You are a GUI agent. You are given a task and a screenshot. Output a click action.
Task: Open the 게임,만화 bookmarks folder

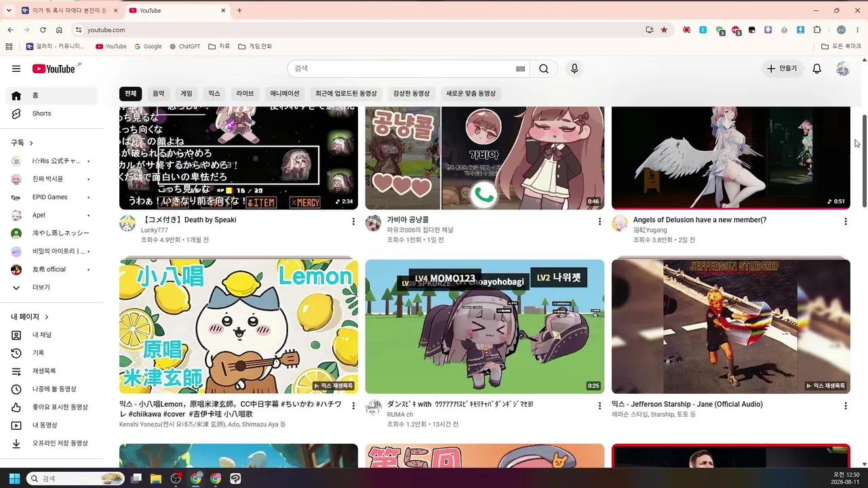click(x=255, y=47)
